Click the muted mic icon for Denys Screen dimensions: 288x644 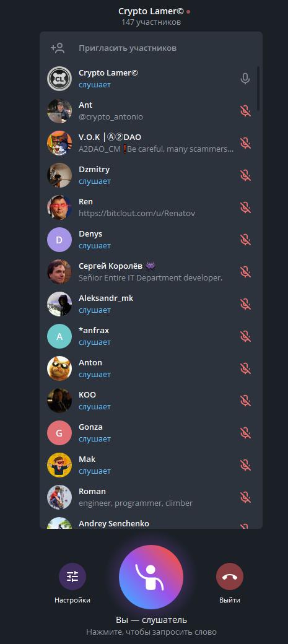pos(245,240)
